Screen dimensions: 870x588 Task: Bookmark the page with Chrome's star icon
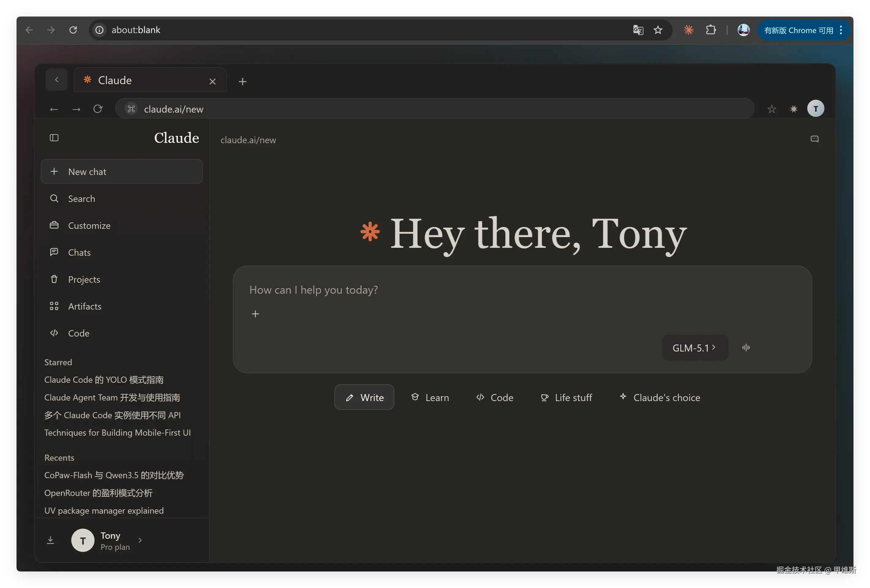coord(658,30)
